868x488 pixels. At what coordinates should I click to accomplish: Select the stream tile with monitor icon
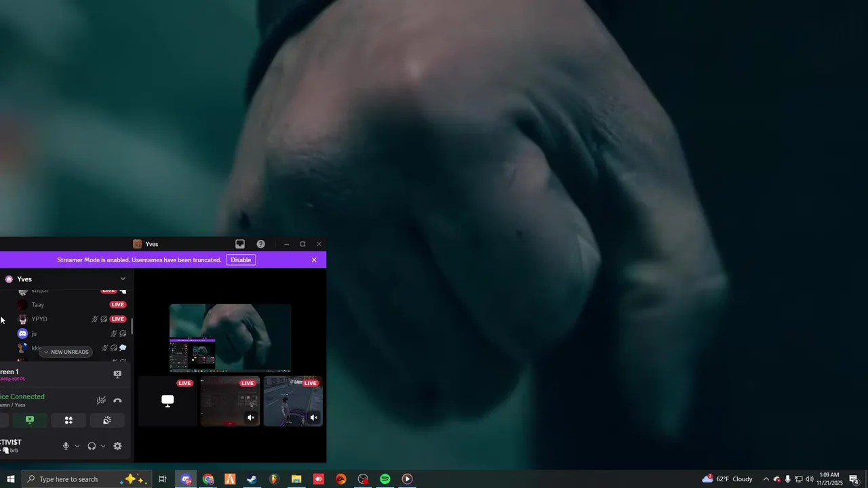pos(167,401)
